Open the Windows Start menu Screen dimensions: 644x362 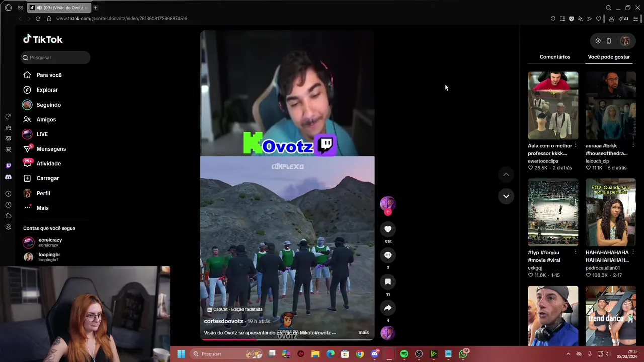click(x=181, y=354)
